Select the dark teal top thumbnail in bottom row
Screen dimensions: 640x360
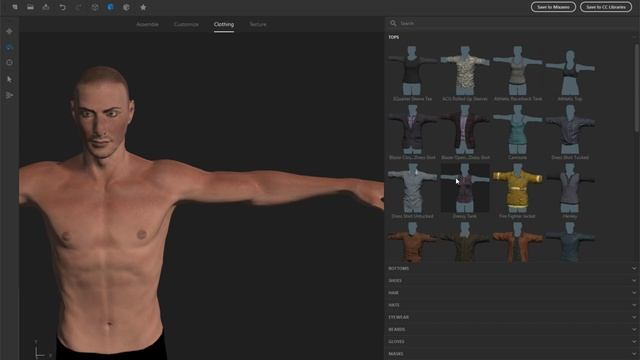click(x=570, y=242)
